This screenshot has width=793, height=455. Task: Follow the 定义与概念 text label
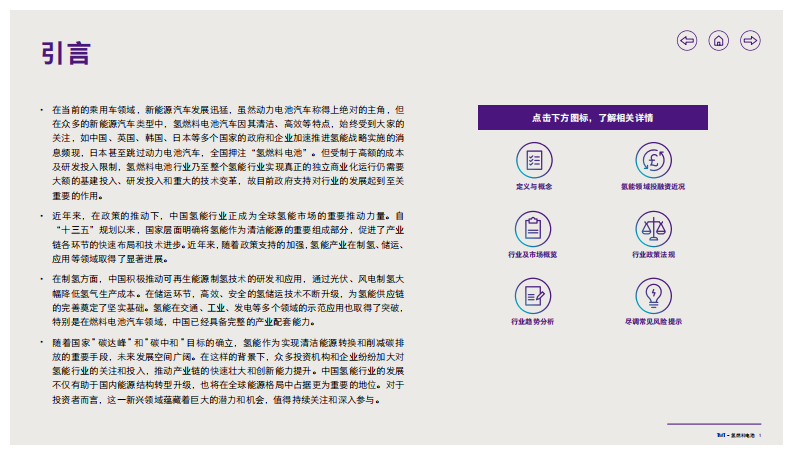point(534,187)
